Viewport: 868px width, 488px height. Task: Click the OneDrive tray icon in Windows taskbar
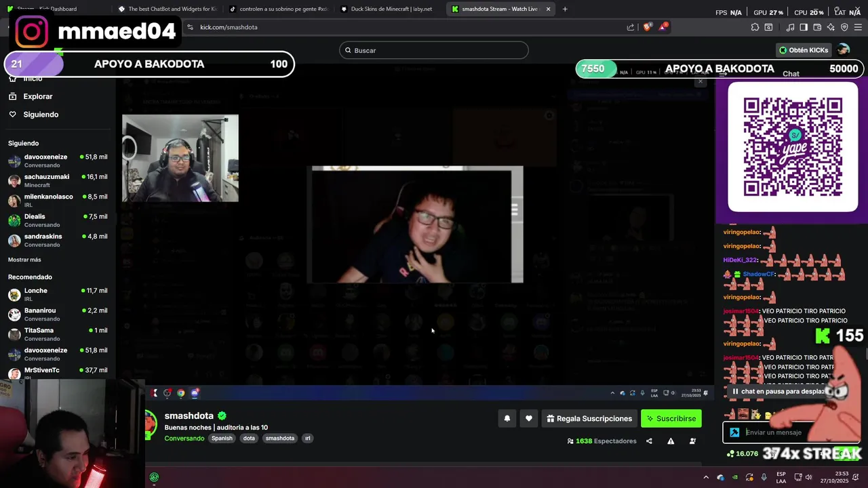(721, 477)
